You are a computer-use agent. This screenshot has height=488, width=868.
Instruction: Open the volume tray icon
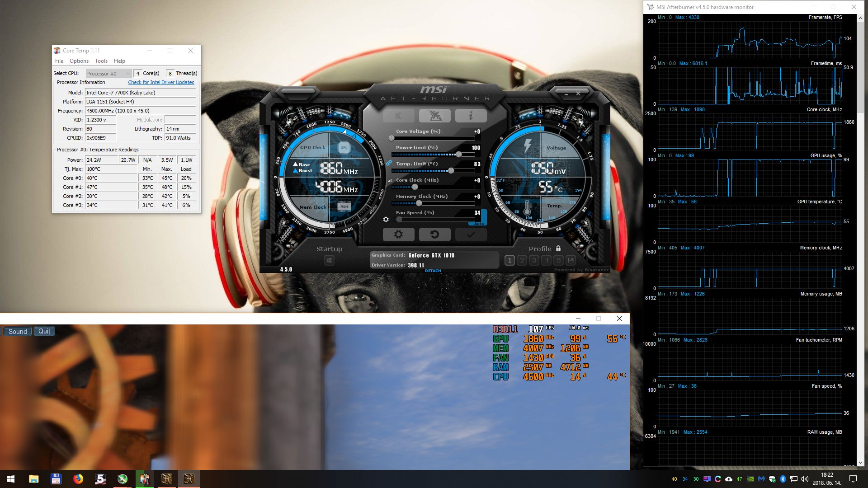click(x=805, y=479)
